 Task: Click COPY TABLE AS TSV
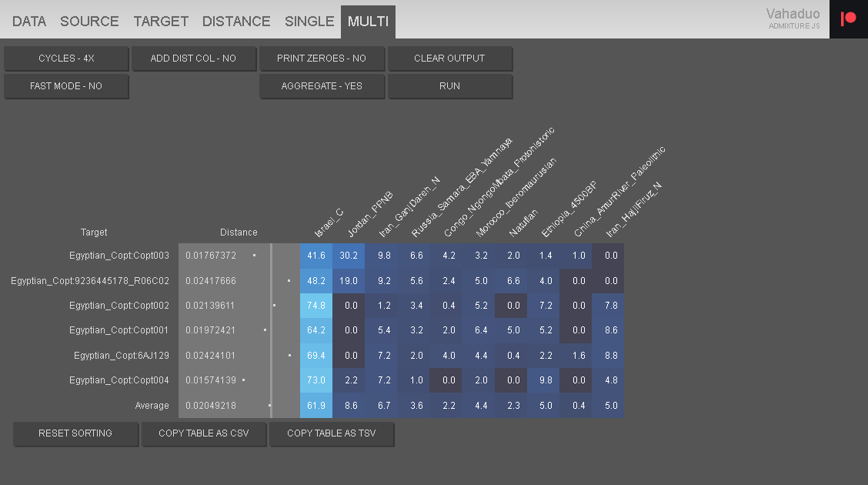click(x=332, y=433)
